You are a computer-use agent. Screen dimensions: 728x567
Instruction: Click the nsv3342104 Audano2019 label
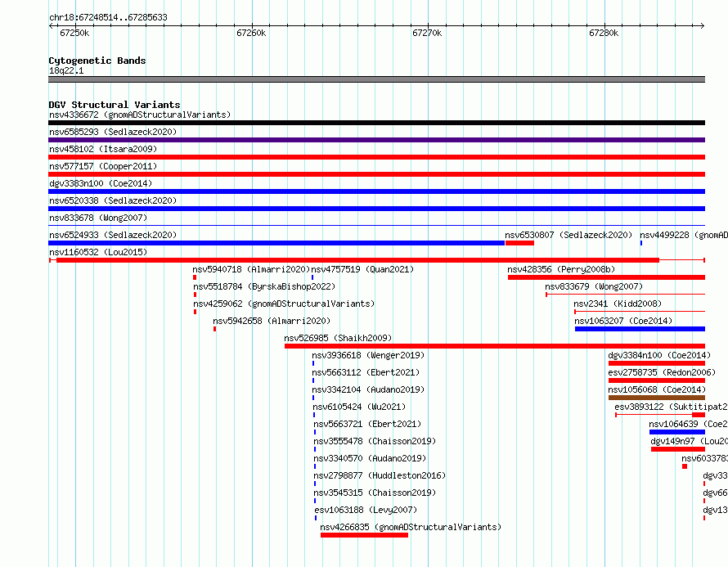(x=368, y=389)
